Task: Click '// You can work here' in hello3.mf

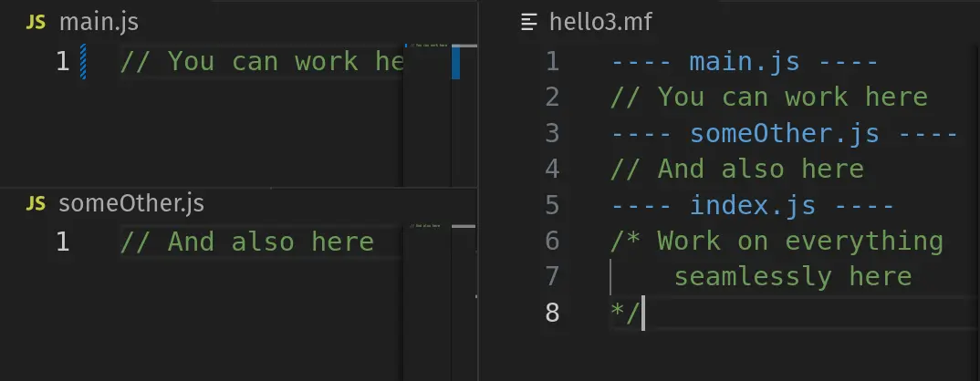Action: (768, 97)
